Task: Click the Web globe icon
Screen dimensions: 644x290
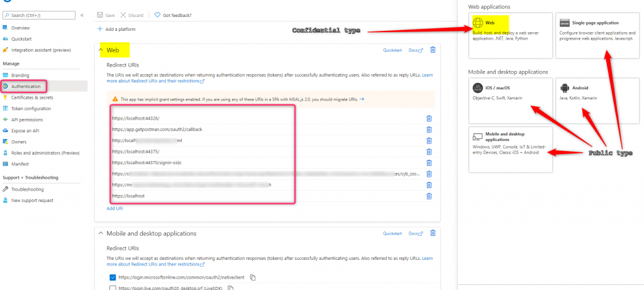Action: (x=478, y=23)
